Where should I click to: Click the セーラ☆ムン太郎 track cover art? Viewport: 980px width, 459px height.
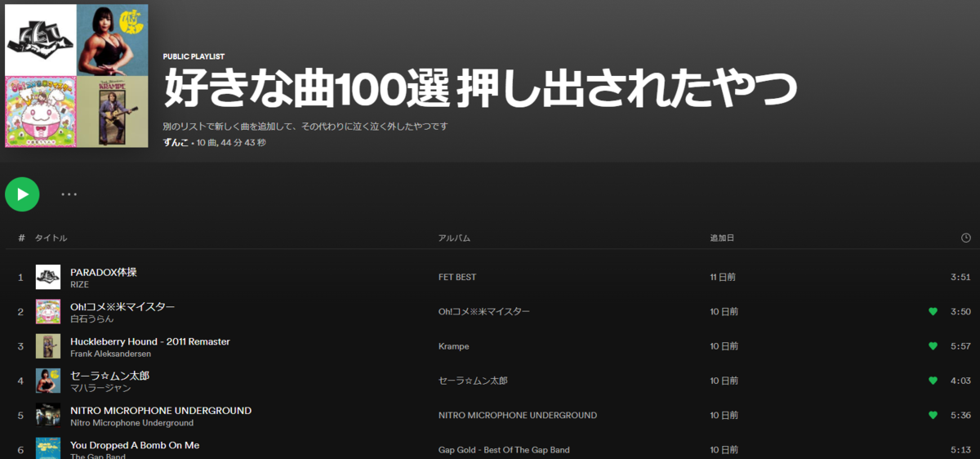[48, 381]
